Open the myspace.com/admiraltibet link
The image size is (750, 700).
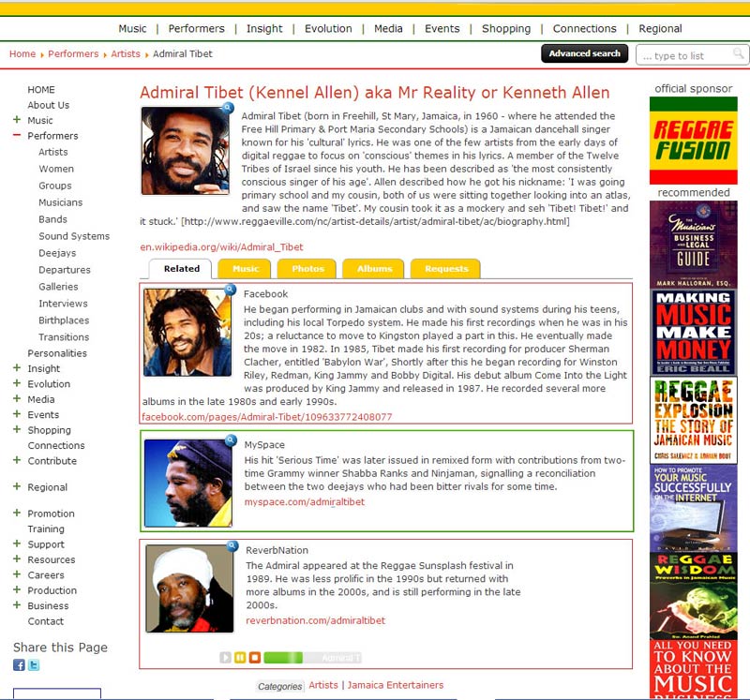tap(304, 502)
